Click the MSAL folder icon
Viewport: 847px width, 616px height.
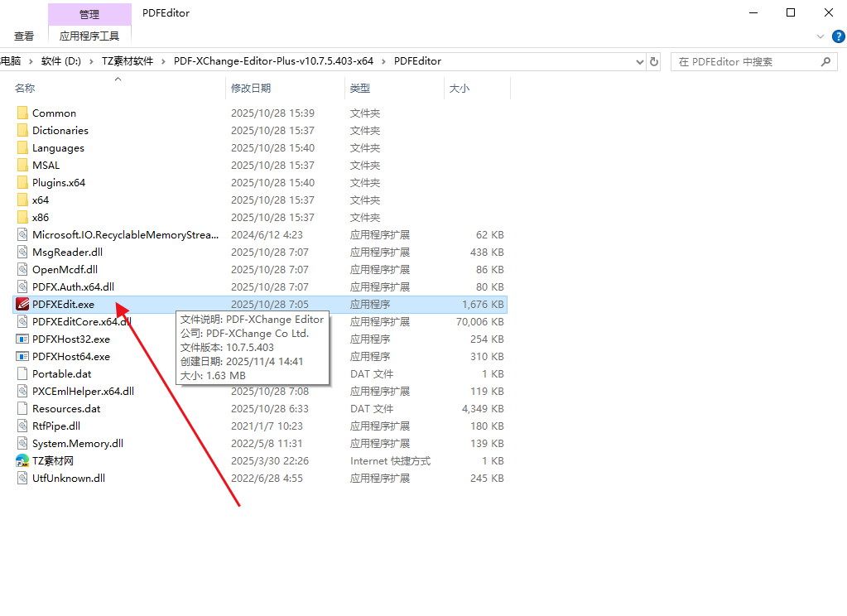click(x=22, y=165)
